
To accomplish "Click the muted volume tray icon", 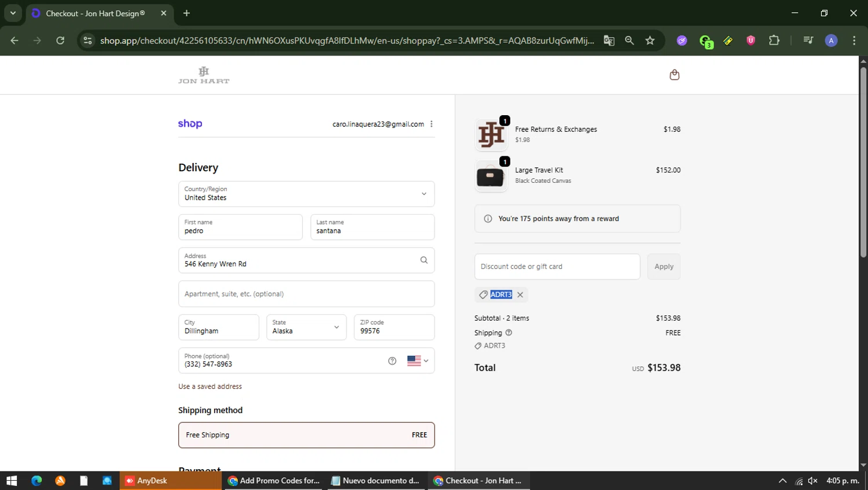I will [813, 481].
